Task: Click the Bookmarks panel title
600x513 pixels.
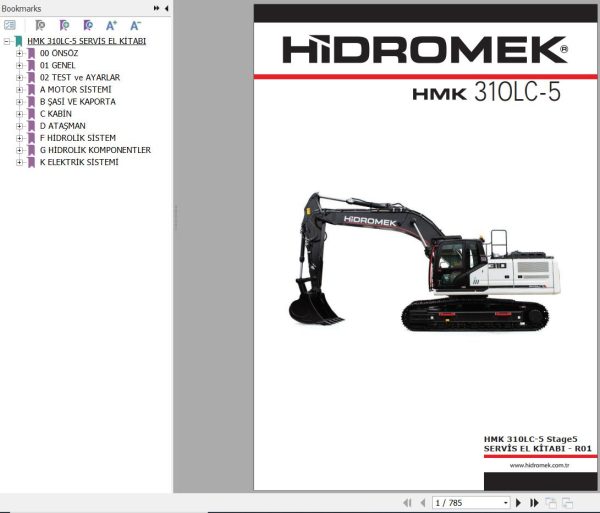Action: pos(21,8)
